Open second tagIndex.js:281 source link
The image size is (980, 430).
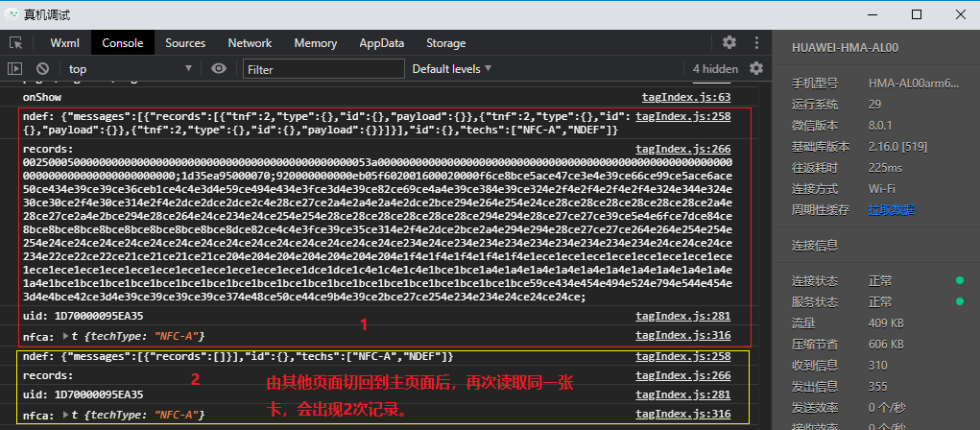click(x=683, y=395)
